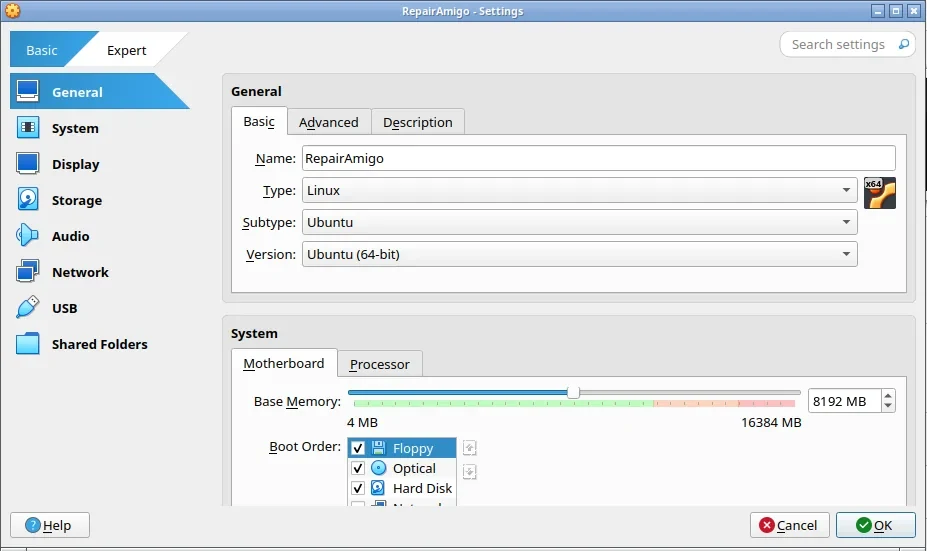Select the Advanced tab under General
927x551 pixels.
click(x=329, y=122)
